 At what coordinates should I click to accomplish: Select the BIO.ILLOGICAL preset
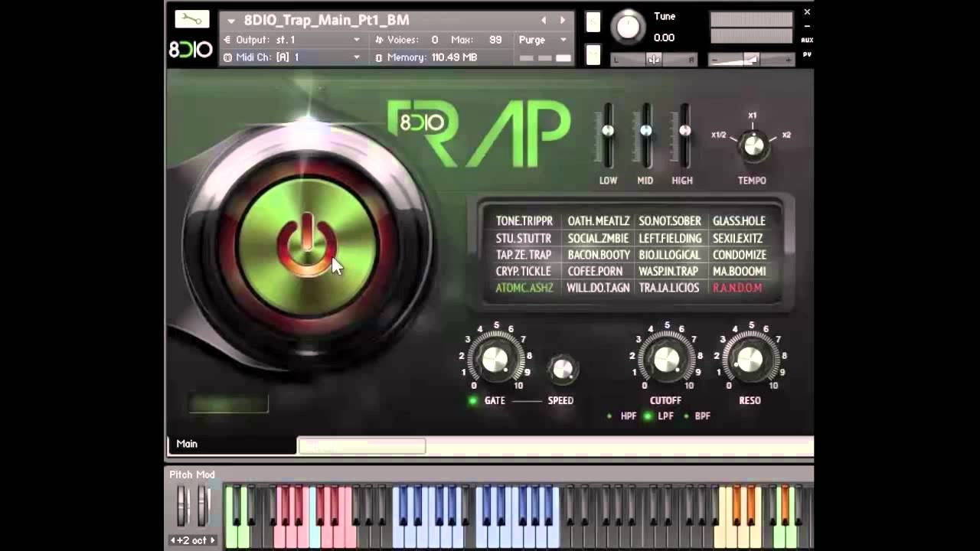point(670,255)
